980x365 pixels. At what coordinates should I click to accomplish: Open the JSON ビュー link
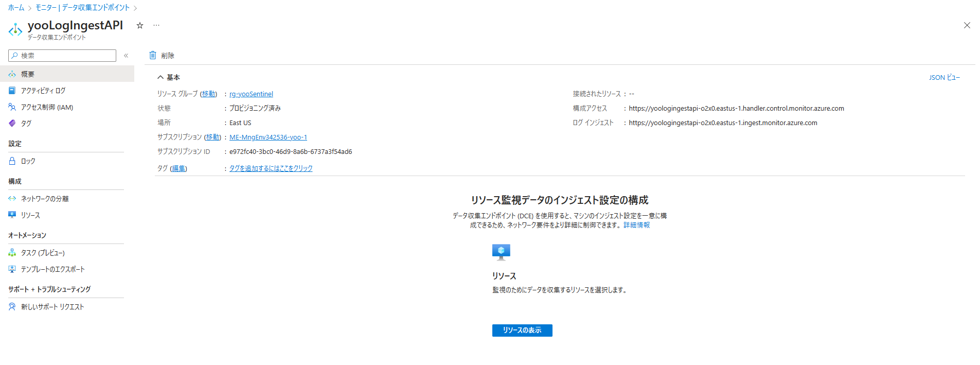(x=945, y=77)
